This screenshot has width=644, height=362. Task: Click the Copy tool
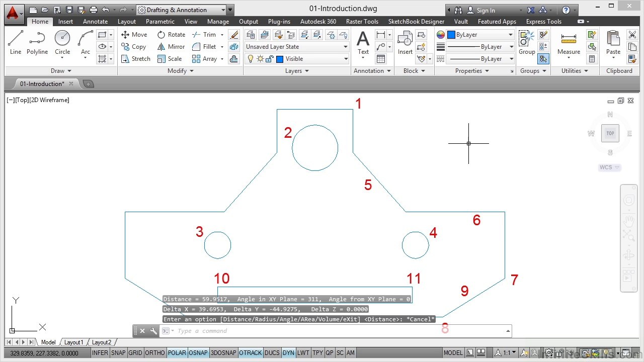point(134,47)
